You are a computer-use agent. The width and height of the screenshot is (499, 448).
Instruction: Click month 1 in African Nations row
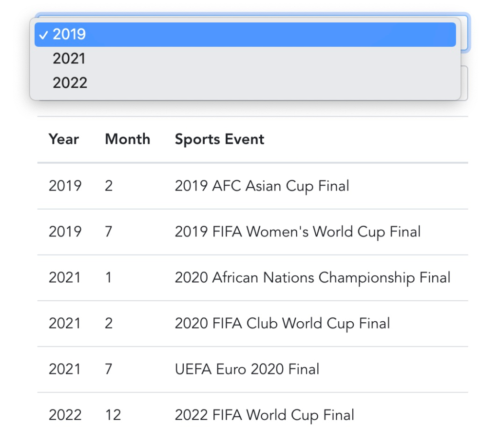coord(109,277)
